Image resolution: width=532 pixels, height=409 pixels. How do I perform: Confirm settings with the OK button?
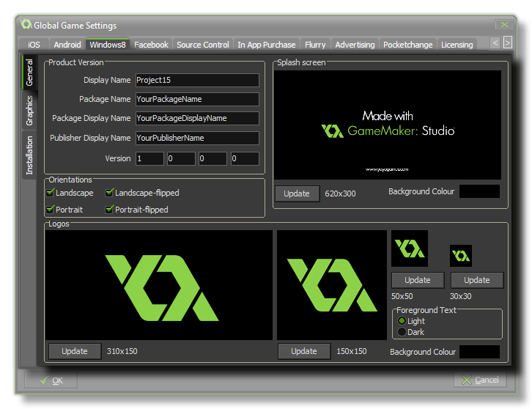tap(51, 380)
